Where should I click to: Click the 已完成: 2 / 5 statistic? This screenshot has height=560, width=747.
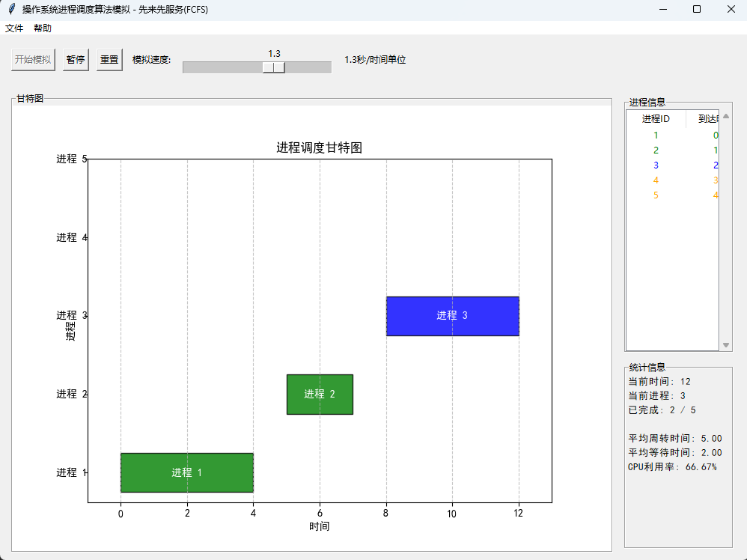click(662, 410)
